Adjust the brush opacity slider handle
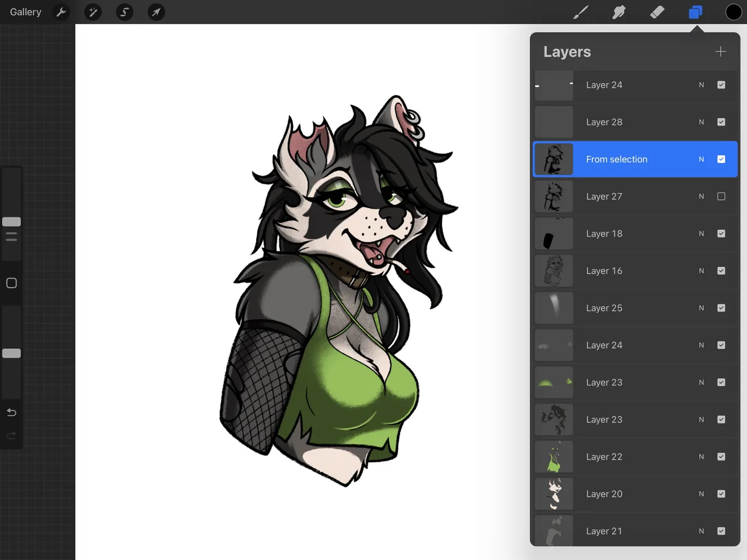The width and height of the screenshot is (747, 560). coord(11,353)
